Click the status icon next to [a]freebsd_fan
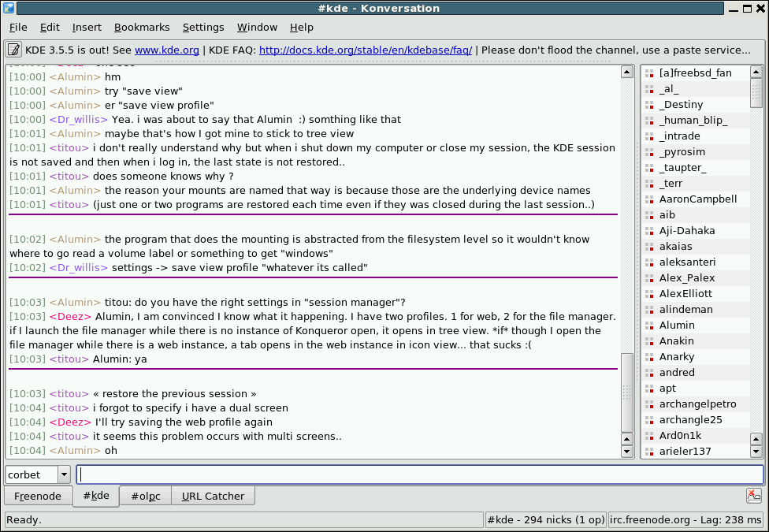The image size is (769, 532). (649, 73)
